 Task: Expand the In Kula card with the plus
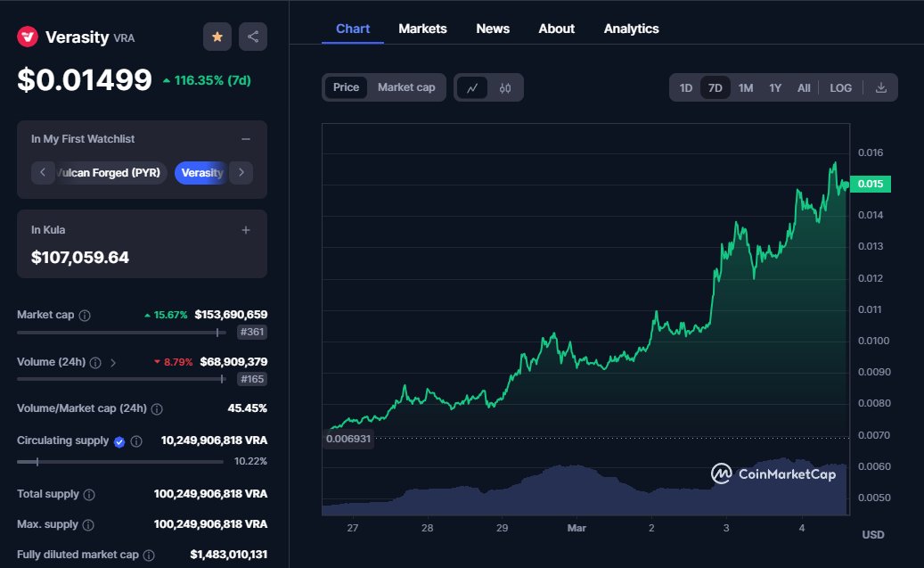[x=246, y=229]
